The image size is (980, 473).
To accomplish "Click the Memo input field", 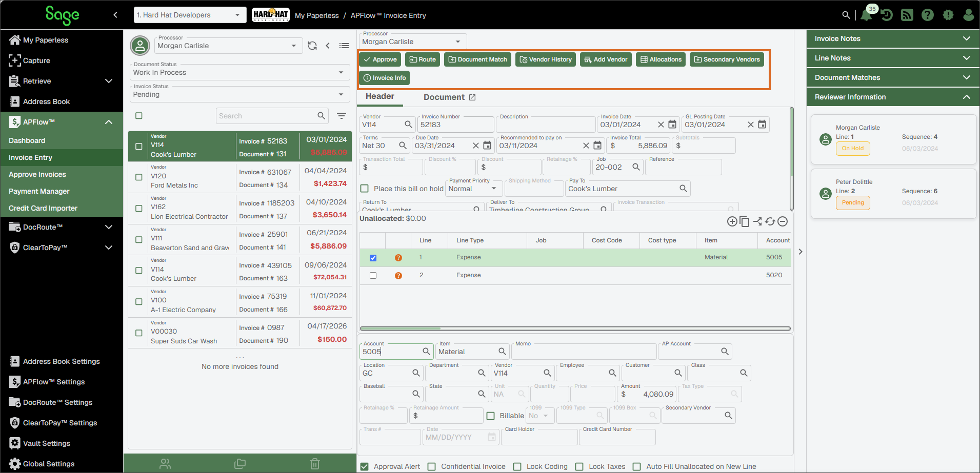I will tap(584, 352).
